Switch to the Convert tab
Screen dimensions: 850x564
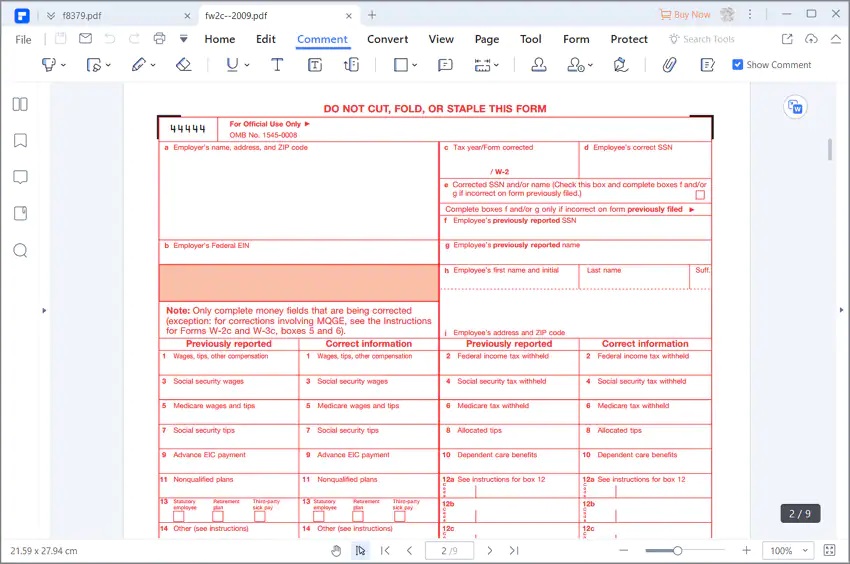coord(387,39)
